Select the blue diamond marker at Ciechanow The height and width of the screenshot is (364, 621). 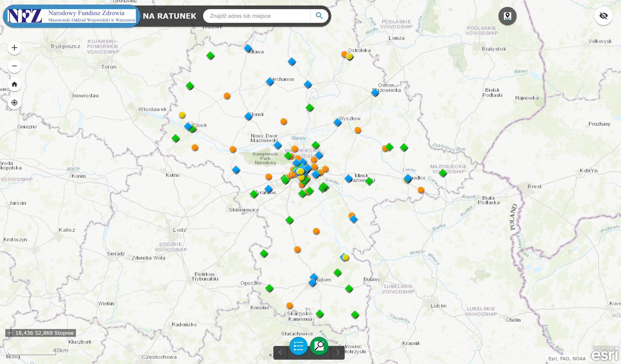tap(270, 82)
